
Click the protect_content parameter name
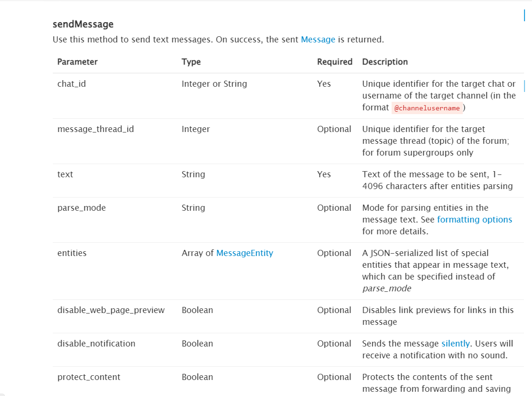tap(89, 377)
